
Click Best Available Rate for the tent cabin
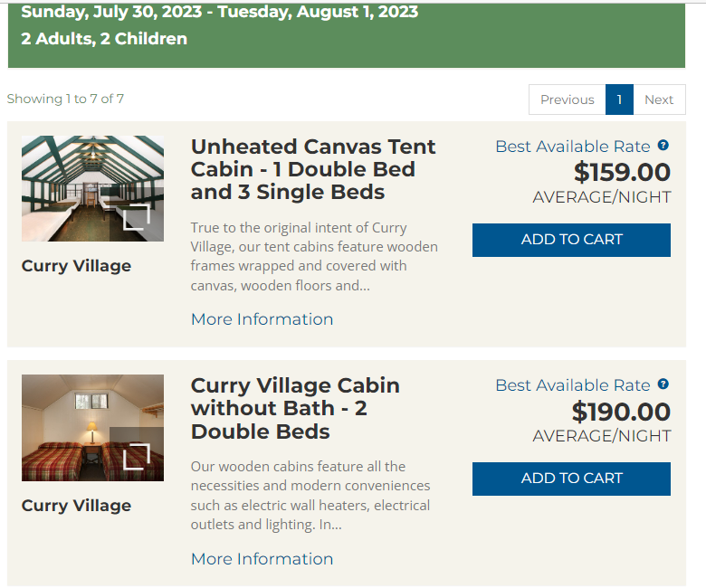[x=572, y=147]
